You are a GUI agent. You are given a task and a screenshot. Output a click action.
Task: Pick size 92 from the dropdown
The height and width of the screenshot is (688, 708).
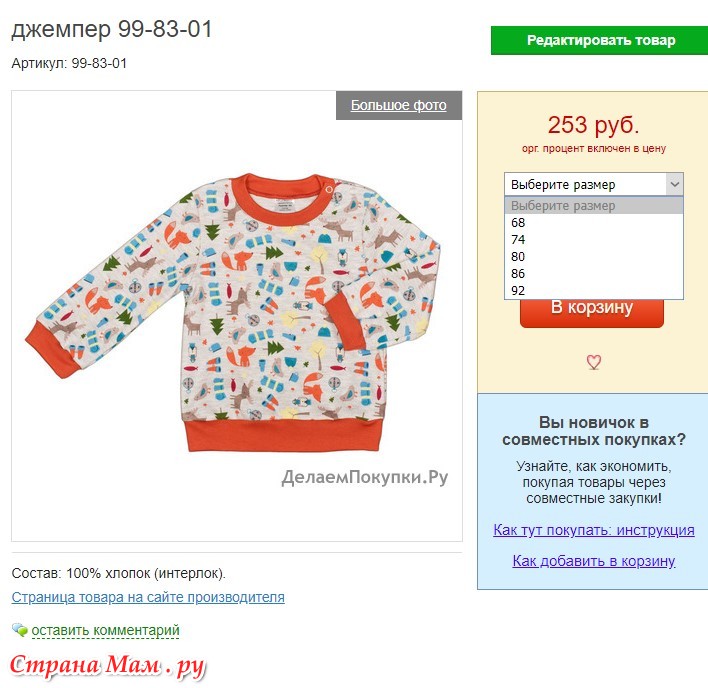click(593, 290)
